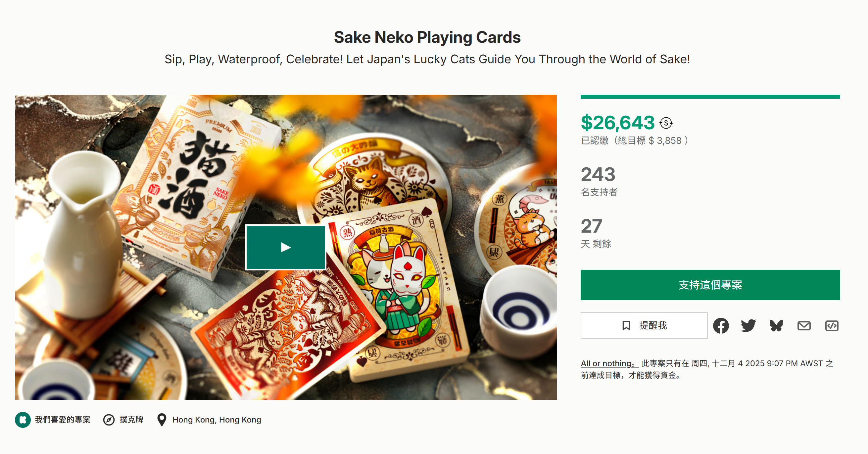
Task: Share project via Twitter bird icon
Action: click(x=748, y=325)
